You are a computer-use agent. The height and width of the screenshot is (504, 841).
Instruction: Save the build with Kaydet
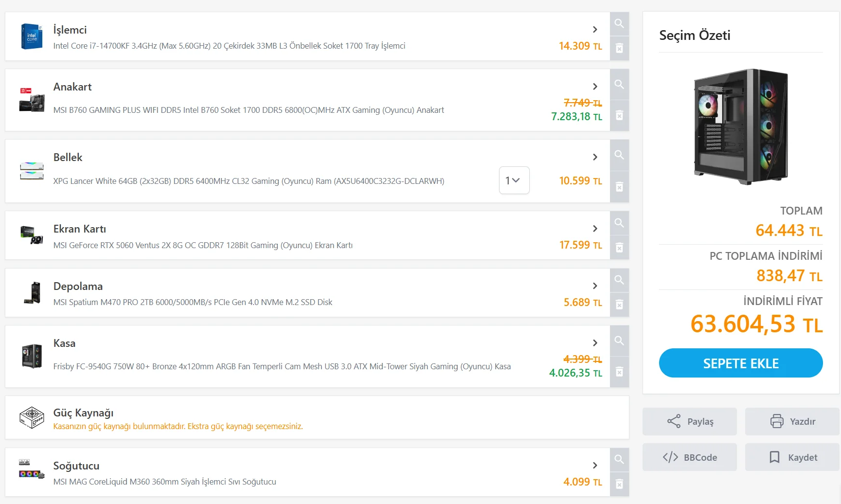792,457
